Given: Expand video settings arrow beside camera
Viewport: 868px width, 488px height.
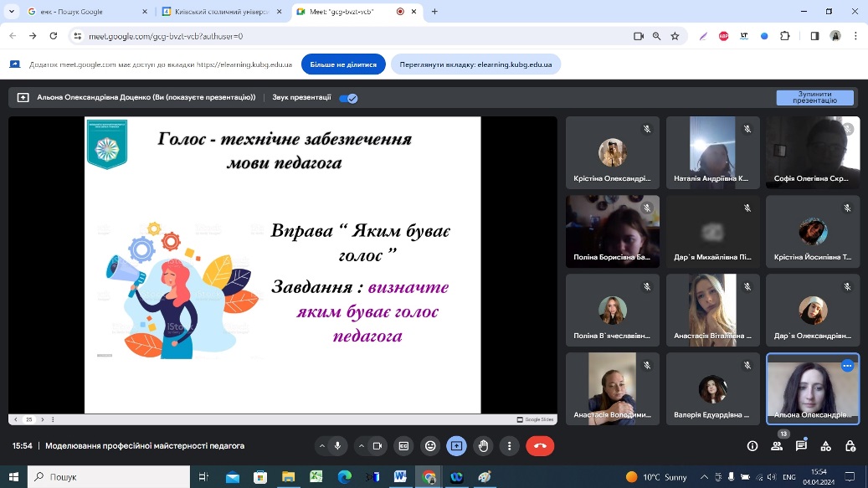Looking at the screenshot, I should click(361, 446).
